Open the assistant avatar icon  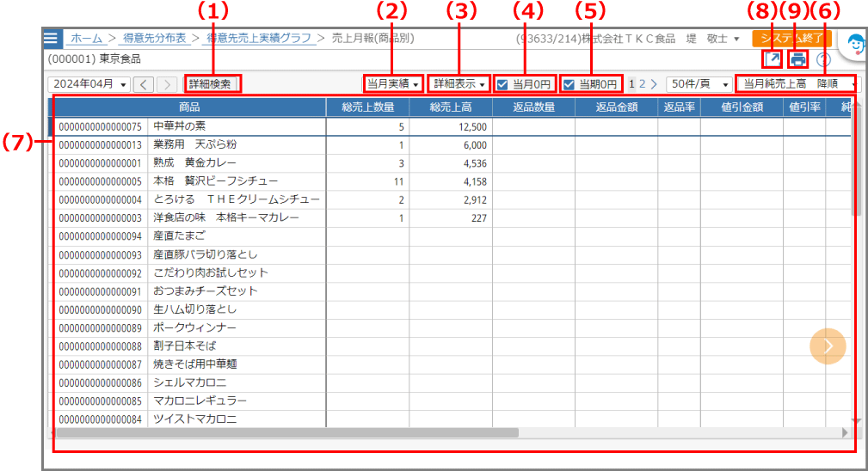pyautogui.click(x=855, y=44)
